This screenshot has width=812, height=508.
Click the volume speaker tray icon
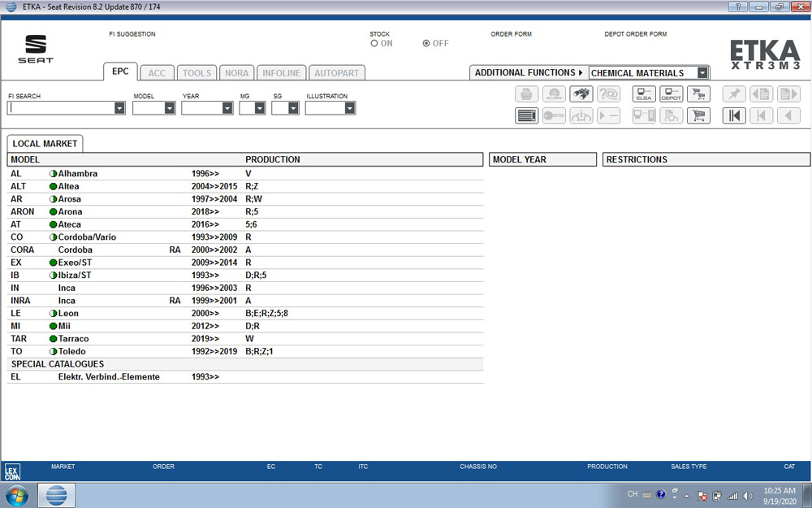pos(748,496)
